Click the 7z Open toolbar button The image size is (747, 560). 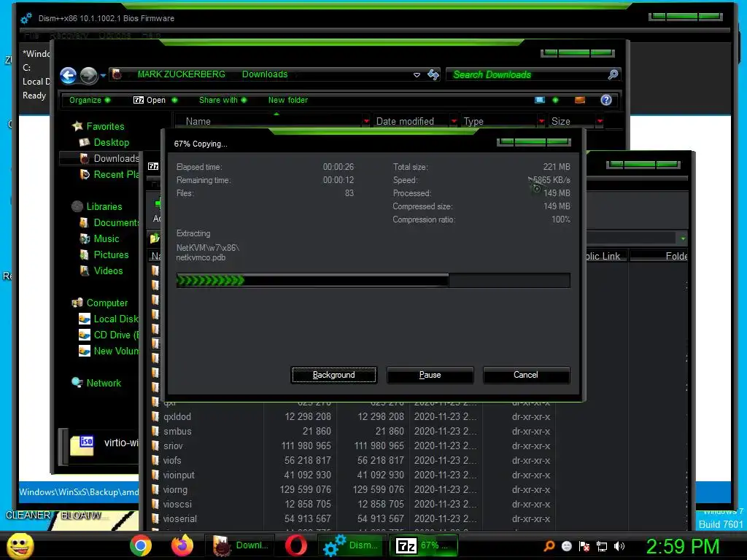(x=150, y=100)
